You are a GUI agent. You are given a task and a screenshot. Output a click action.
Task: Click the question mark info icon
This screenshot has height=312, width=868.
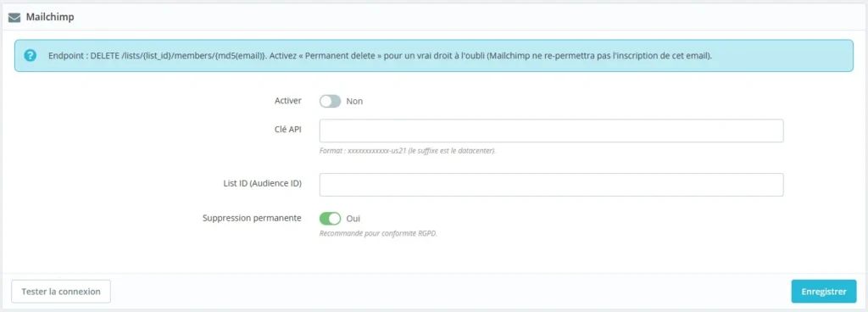[x=31, y=55]
